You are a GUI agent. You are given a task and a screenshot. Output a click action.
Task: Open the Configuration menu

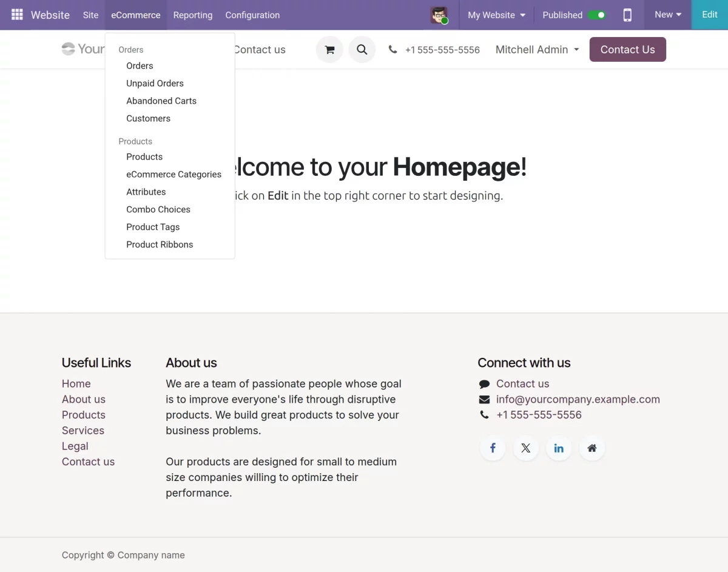coord(252,15)
